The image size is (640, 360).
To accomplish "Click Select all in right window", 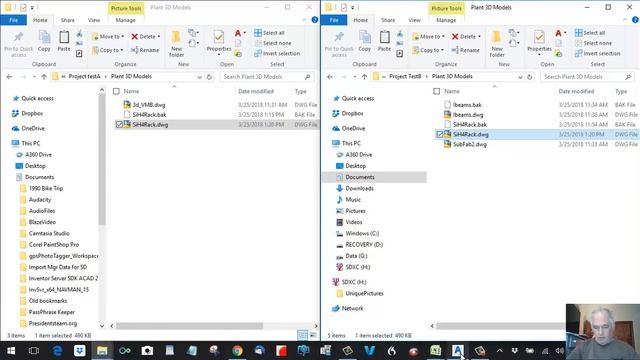I will pos(590,33).
